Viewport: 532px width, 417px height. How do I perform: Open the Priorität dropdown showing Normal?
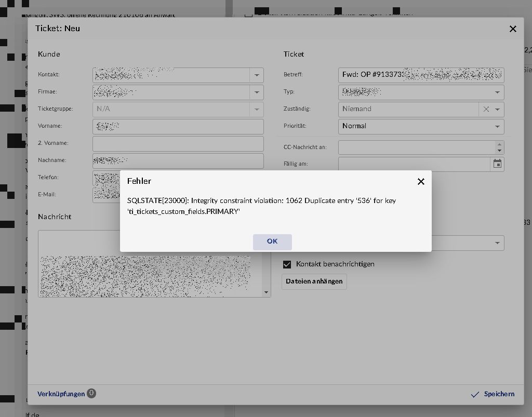click(x=497, y=126)
